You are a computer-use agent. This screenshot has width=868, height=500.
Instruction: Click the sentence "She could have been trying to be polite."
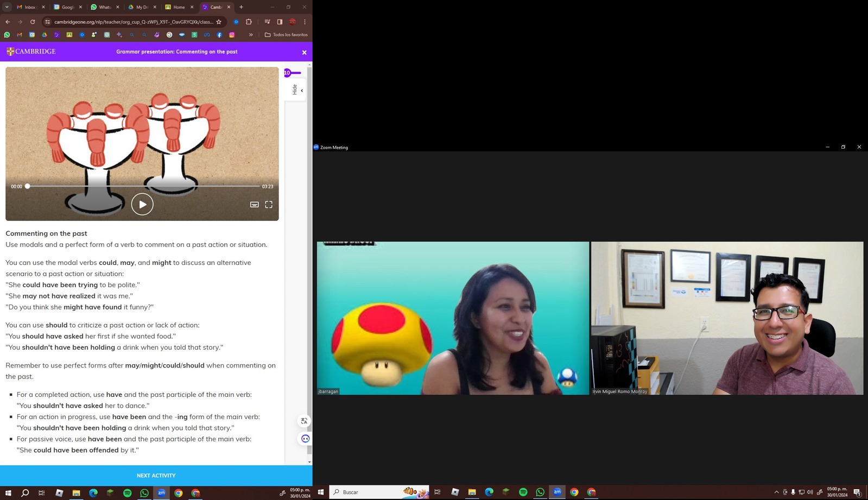pos(73,285)
